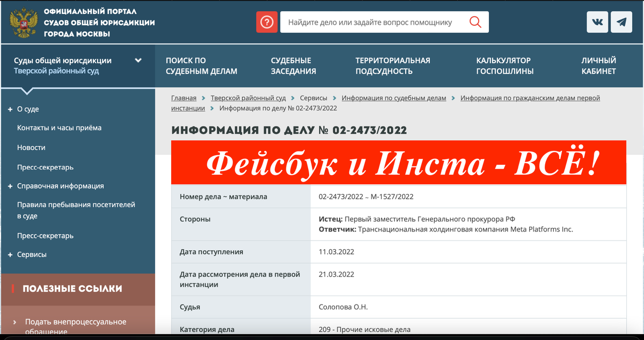Click the red 'Фейсбук и Инста - ВСЁ!' banner
The height and width of the screenshot is (340, 644).
click(399, 163)
